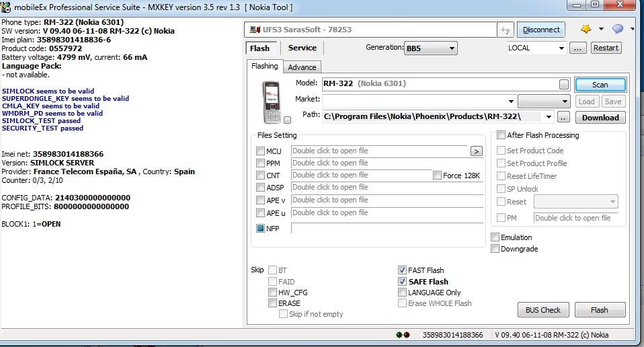Click the small box in Model field

(x=564, y=84)
